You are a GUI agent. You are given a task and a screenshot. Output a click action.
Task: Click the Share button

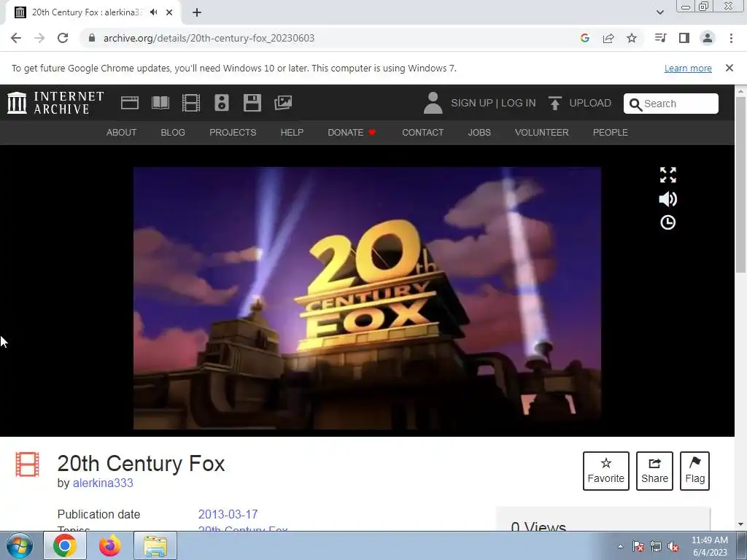[x=654, y=471]
